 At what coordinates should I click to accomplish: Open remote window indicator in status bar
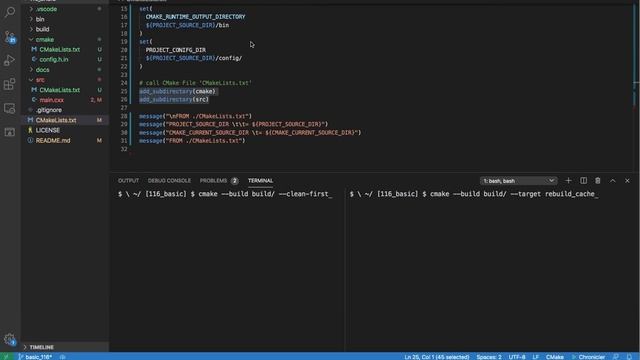point(6,356)
